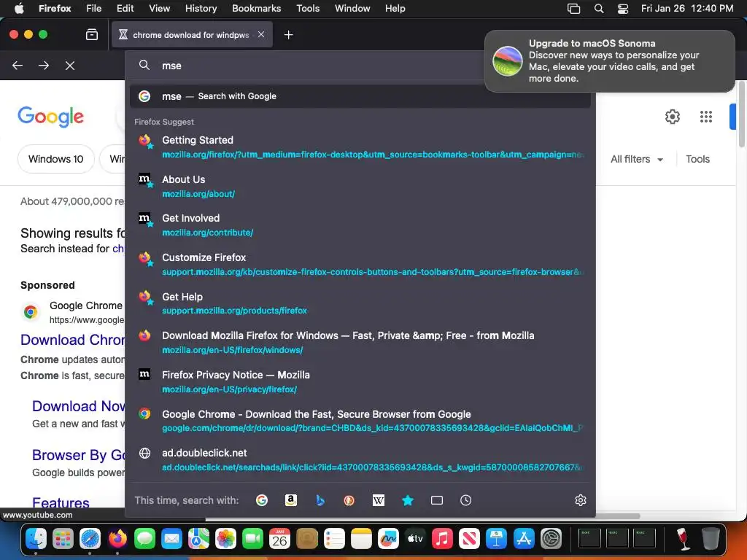Open Spotlight search in the menu bar
Screen dimensions: 747x560
click(599, 9)
